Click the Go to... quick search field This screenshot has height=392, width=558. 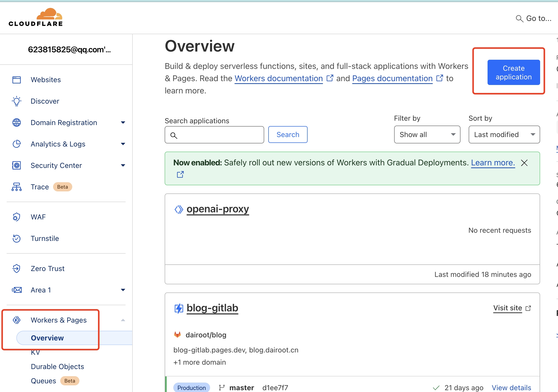[x=533, y=19]
